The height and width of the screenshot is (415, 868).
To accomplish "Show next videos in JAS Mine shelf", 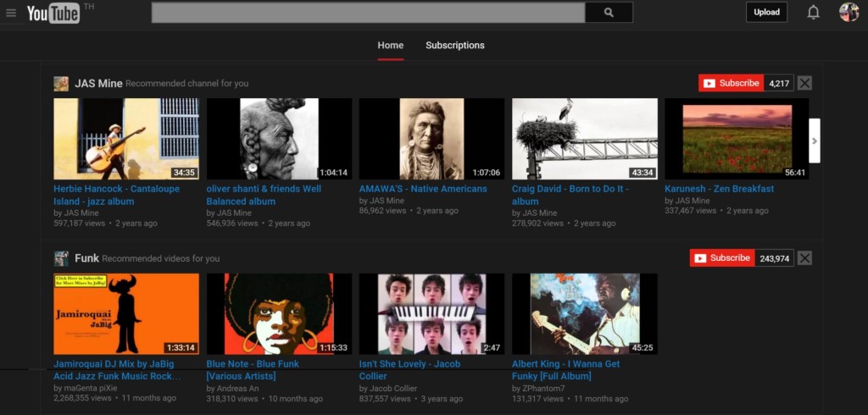I will 815,141.
